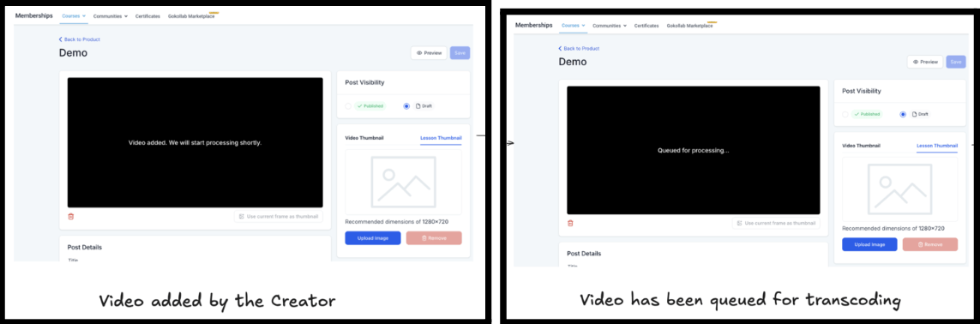
Task: Click Preview eye button in left screenshot
Action: 429,53
